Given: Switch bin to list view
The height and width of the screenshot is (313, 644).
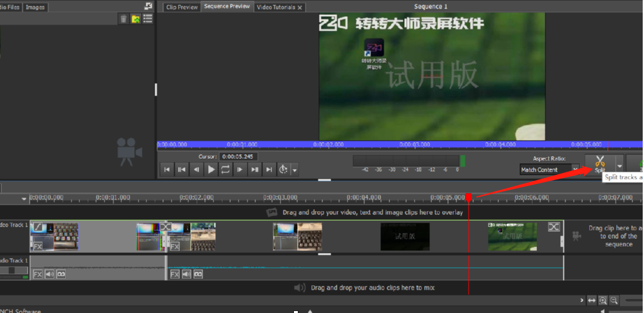Looking at the screenshot, I should pyautogui.click(x=148, y=19).
